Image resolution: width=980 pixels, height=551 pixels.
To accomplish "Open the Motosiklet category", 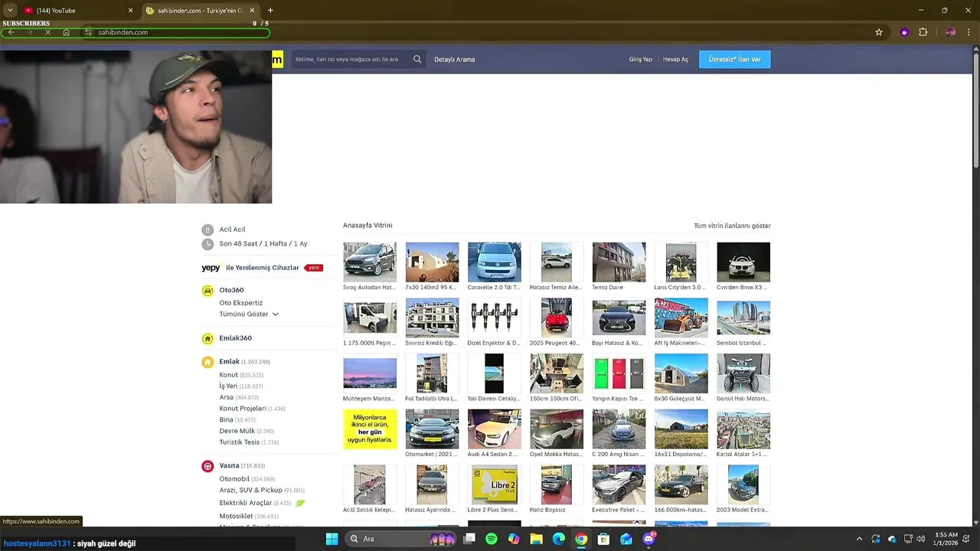I will 237,517.
